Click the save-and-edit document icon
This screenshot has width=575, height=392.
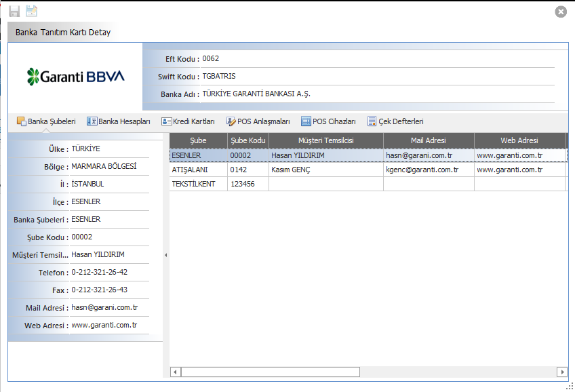click(32, 11)
